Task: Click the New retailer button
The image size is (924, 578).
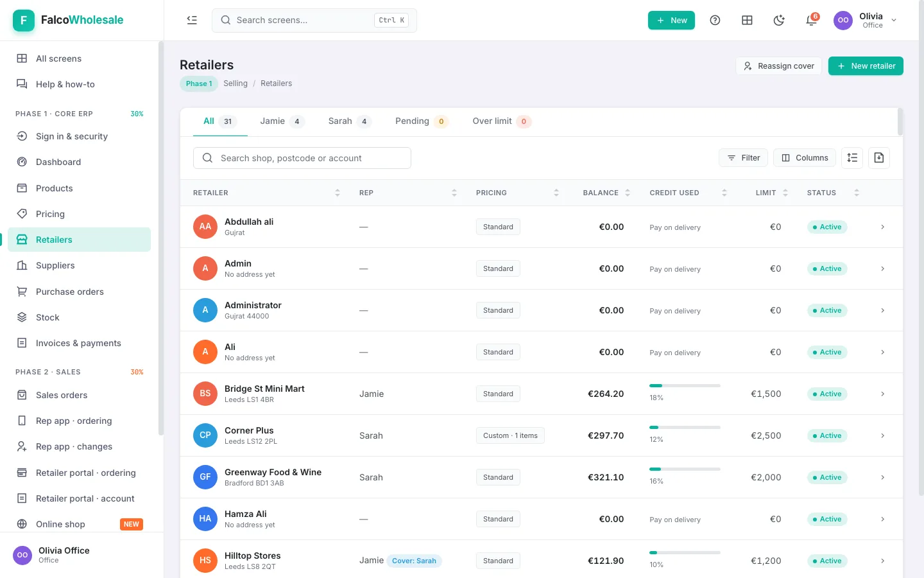Action: [866, 66]
